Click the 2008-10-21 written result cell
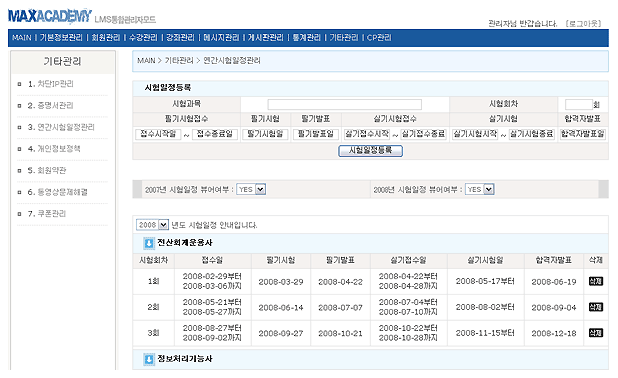This screenshot has height=378, width=618. (341, 333)
